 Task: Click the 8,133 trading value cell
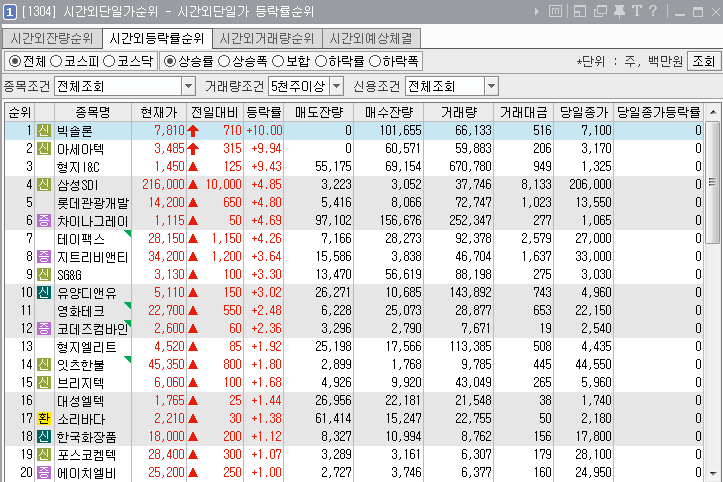click(x=536, y=184)
